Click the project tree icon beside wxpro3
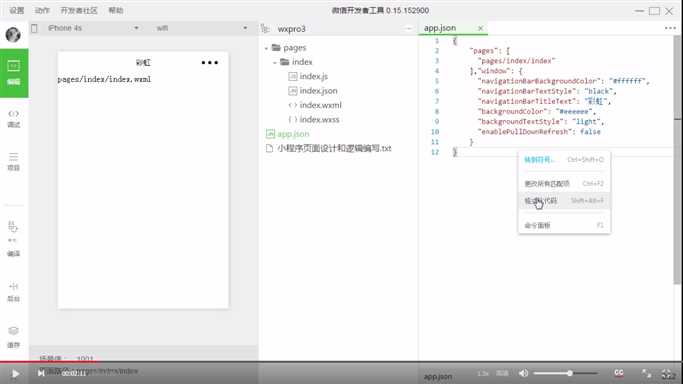This screenshot has height=384, width=683. 265,29
